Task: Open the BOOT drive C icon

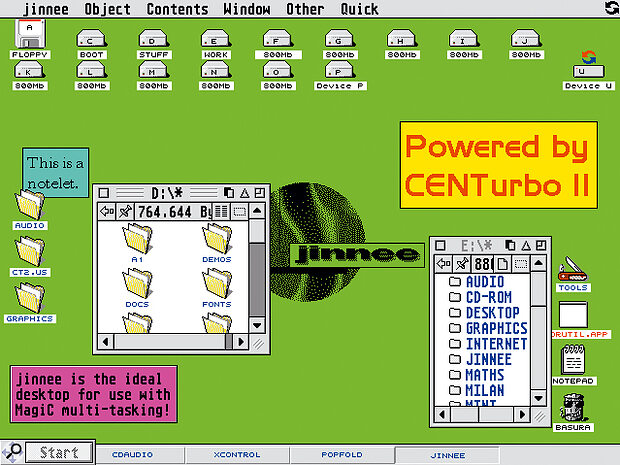Action: tap(91, 39)
